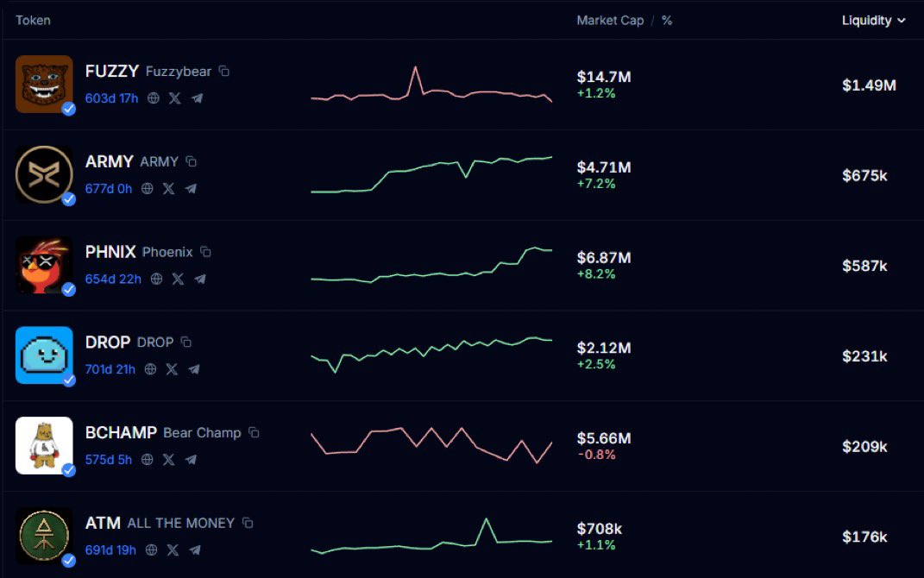Copy the PHNIX Phoenix token address

[x=205, y=252]
